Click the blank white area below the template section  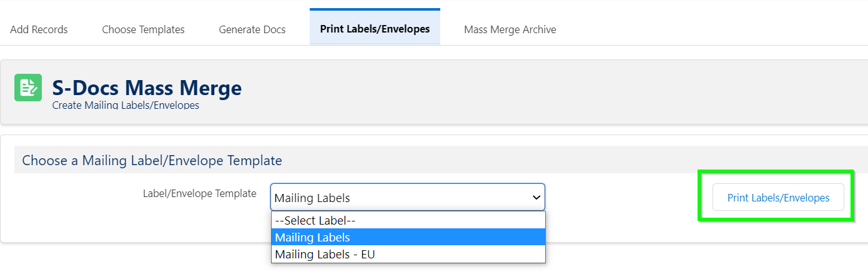tap(687, 261)
